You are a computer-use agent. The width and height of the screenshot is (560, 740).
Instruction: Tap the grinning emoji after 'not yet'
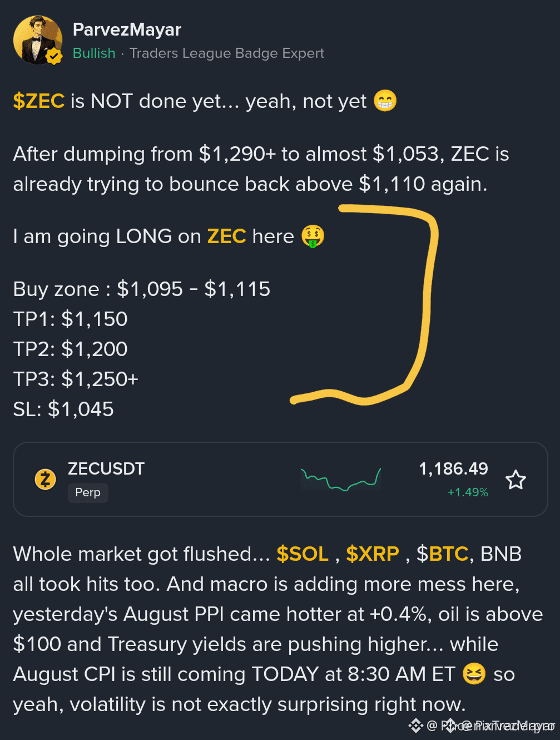click(x=385, y=101)
